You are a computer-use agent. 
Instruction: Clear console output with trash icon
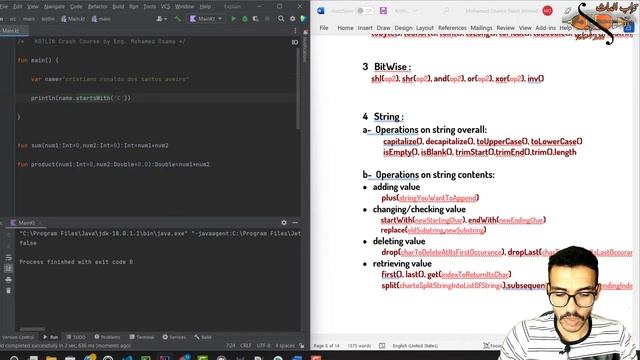[x=8, y=291]
